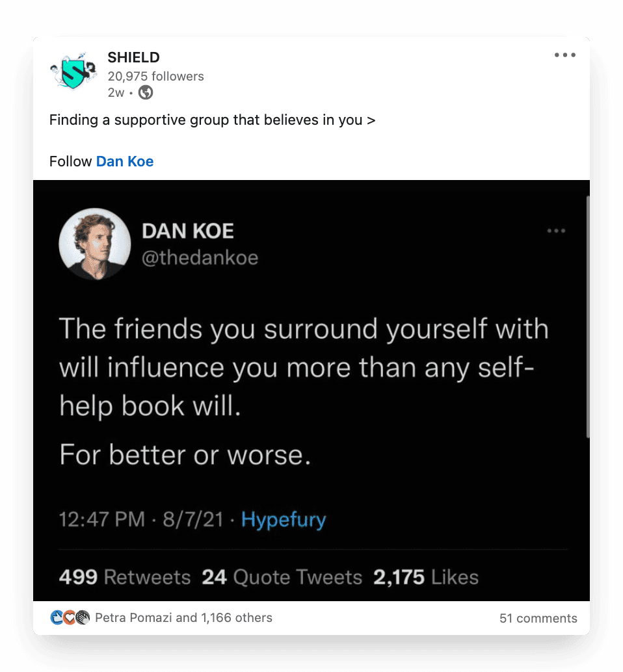Click the image's vertical scrollbar
This screenshot has width=623, height=672.
coord(587,317)
